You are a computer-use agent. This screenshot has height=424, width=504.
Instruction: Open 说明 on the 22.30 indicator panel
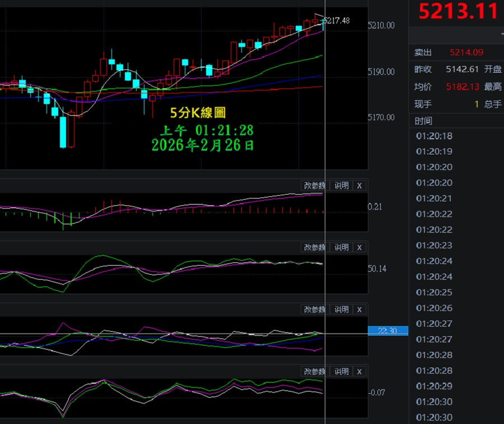pos(341,310)
